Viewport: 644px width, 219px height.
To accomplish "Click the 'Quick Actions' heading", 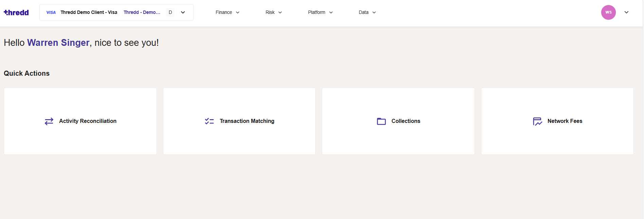I will [x=26, y=73].
